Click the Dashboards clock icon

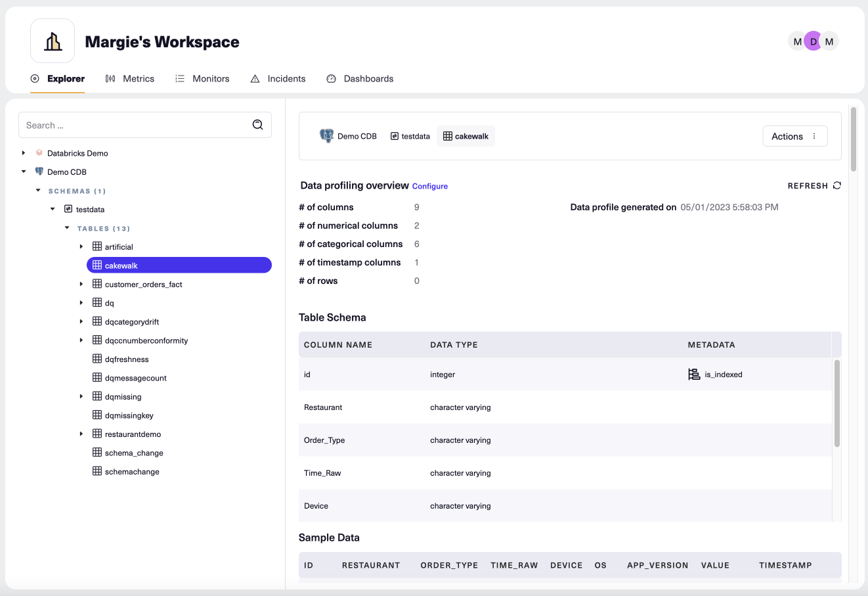[332, 78]
